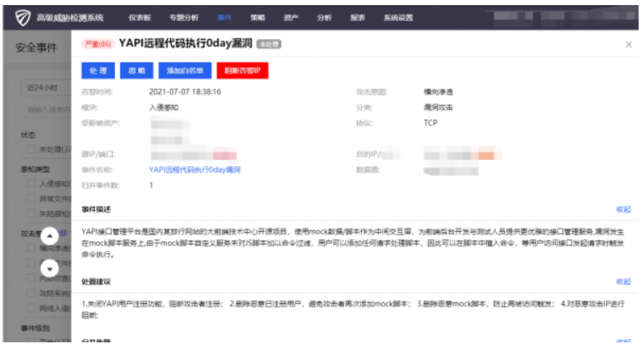Click the 处置建议 section heading

96,281
